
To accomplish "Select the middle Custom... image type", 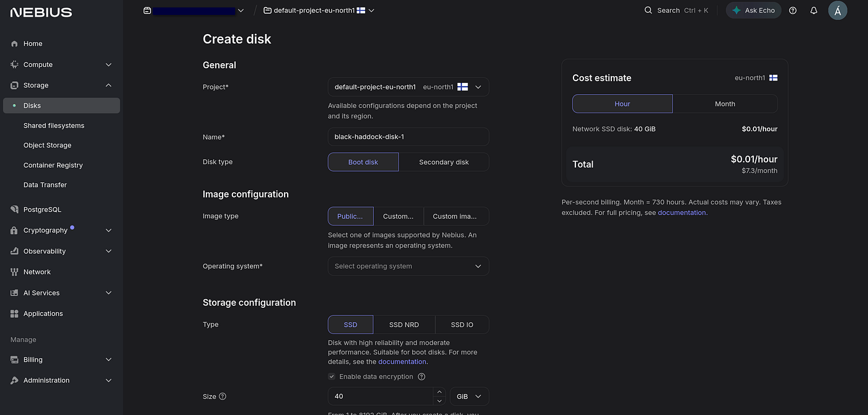I will pos(398,216).
